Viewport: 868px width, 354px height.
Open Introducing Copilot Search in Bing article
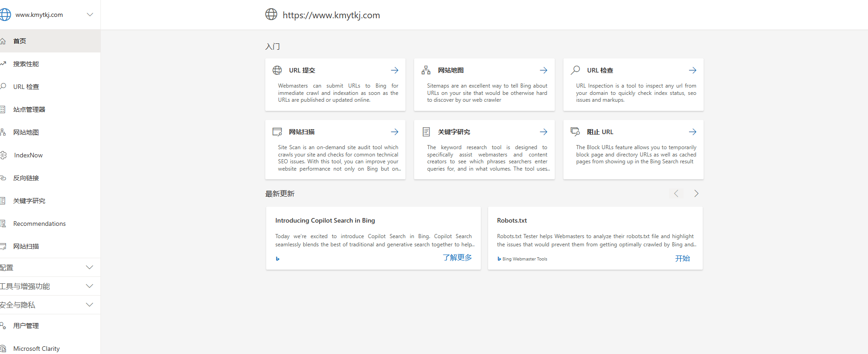(x=325, y=220)
